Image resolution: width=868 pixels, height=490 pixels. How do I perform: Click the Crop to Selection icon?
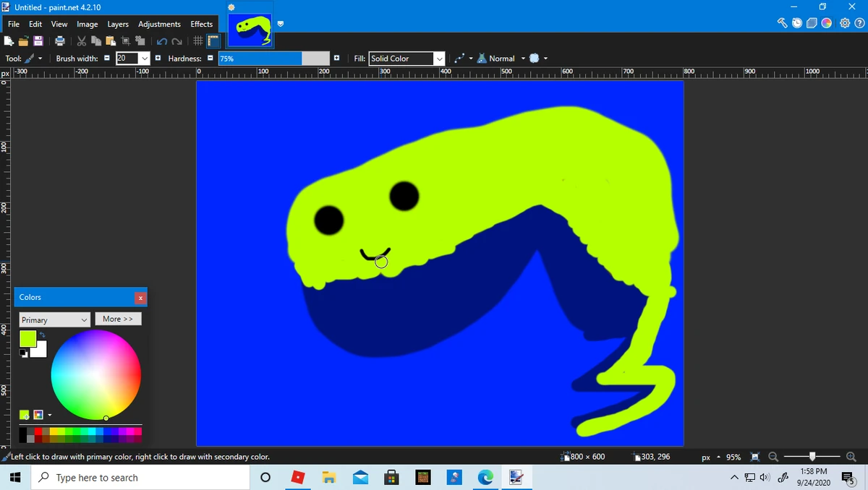pos(124,41)
